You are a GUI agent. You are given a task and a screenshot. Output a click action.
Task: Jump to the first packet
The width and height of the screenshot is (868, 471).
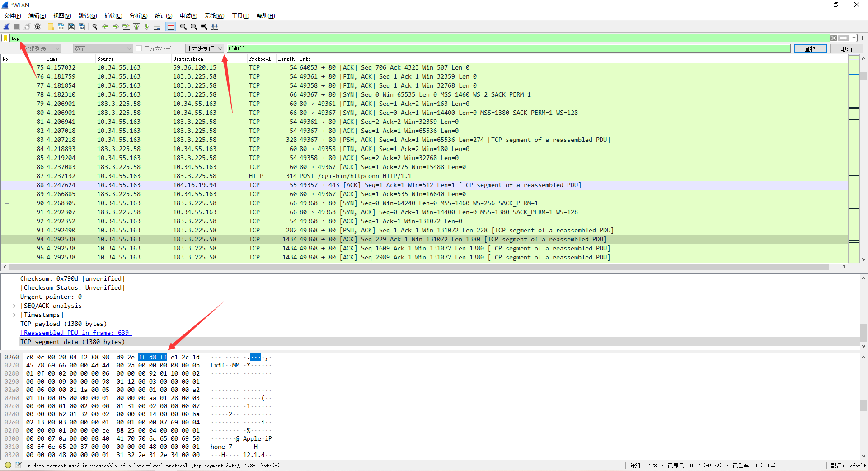coord(136,27)
